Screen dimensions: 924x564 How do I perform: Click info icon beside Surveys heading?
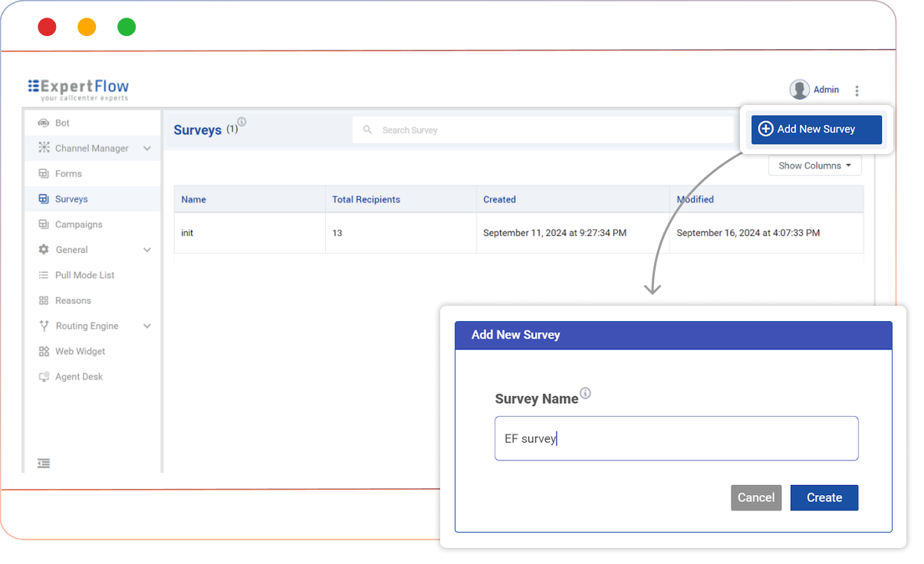[242, 122]
